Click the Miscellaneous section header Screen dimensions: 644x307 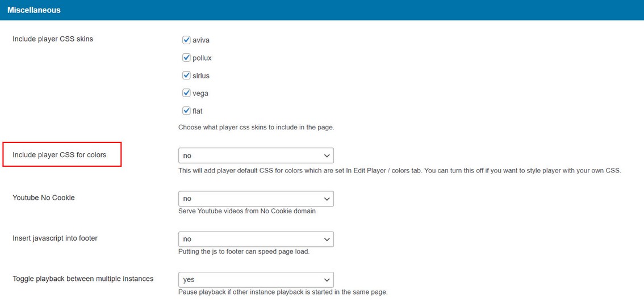click(34, 10)
